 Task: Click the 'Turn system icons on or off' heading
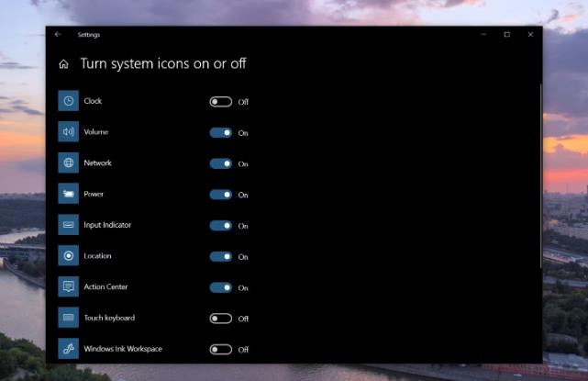[x=163, y=63]
